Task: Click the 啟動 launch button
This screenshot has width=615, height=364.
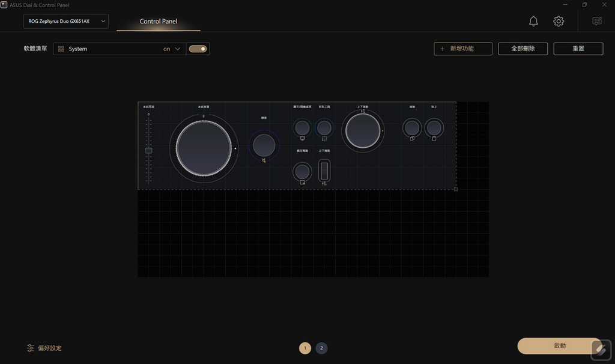Action: [560, 345]
